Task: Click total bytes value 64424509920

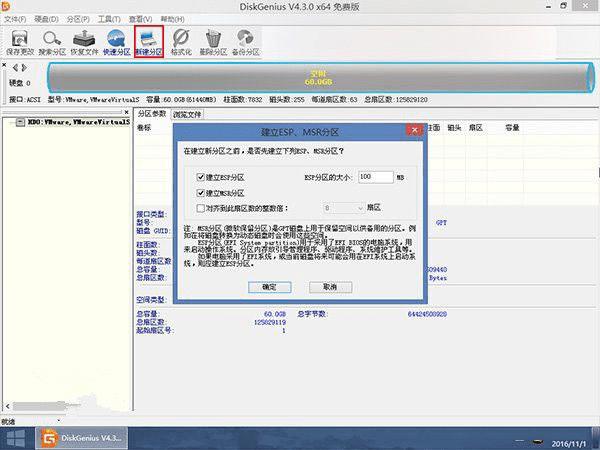Action: coord(427,314)
